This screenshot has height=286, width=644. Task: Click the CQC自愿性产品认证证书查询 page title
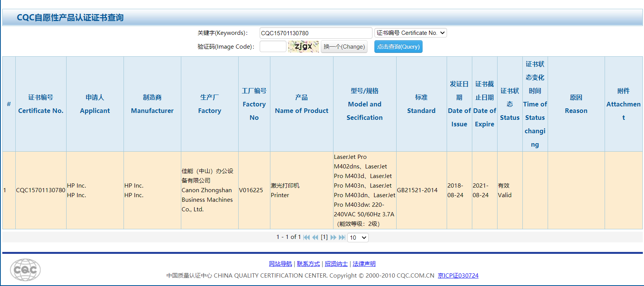[x=70, y=18]
